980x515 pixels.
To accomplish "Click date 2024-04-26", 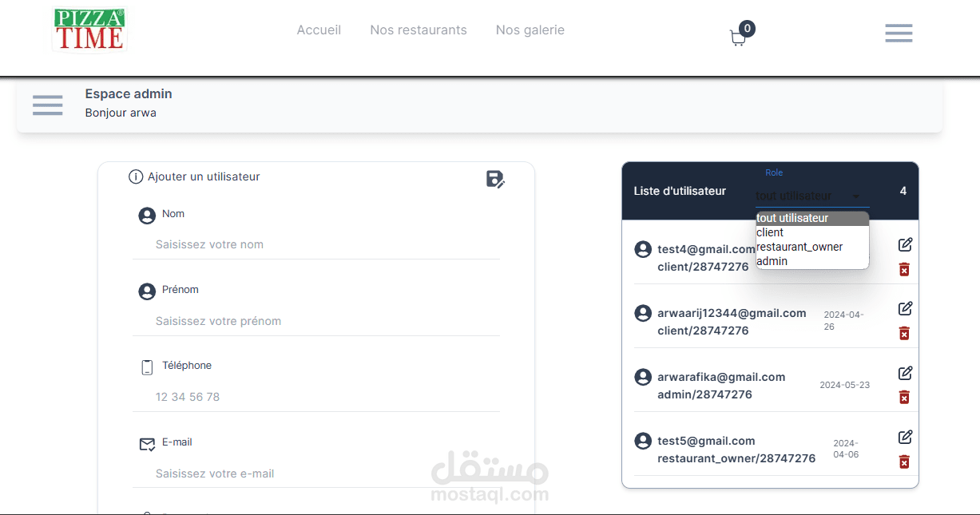I will coord(843,320).
